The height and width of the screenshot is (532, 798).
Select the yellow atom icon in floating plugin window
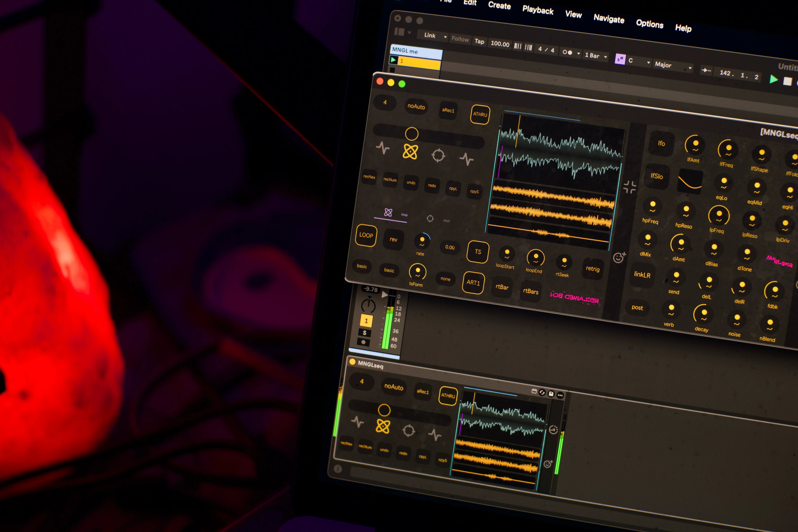(x=410, y=151)
